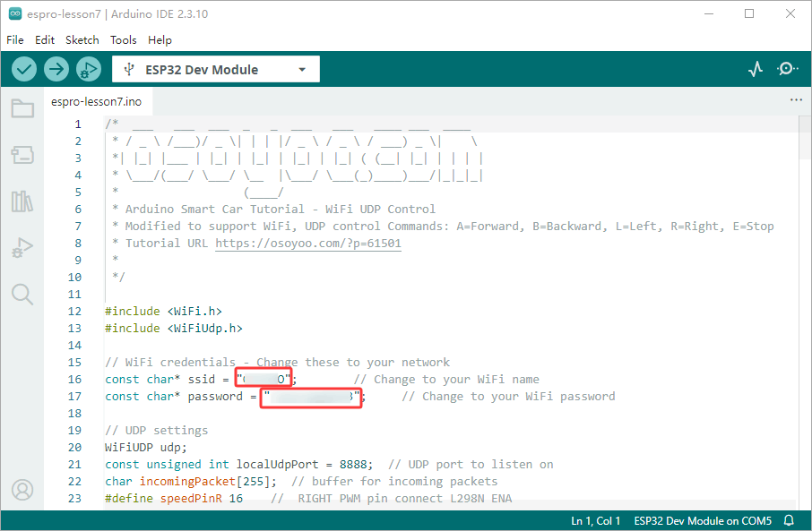This screenshot has height=531, width=812.
Task: Click 'WiFiUDP udp;' code line
Action: tap(145, 447)
